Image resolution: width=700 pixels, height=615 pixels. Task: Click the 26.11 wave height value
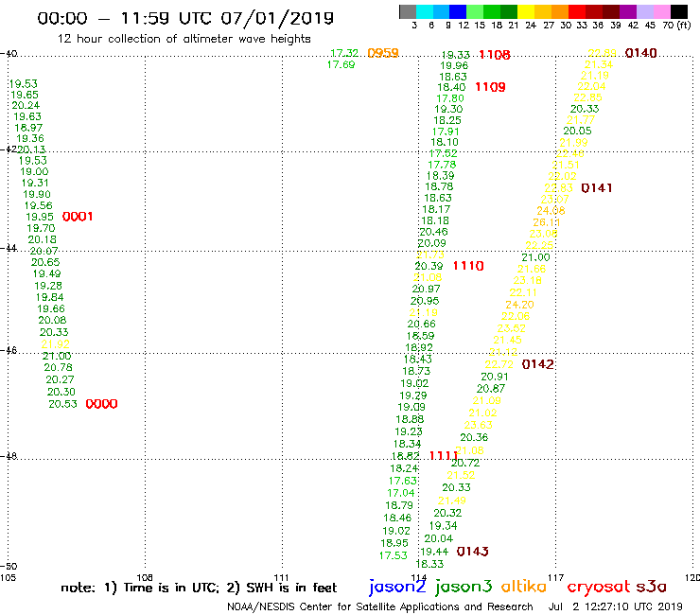coord(547,222)
